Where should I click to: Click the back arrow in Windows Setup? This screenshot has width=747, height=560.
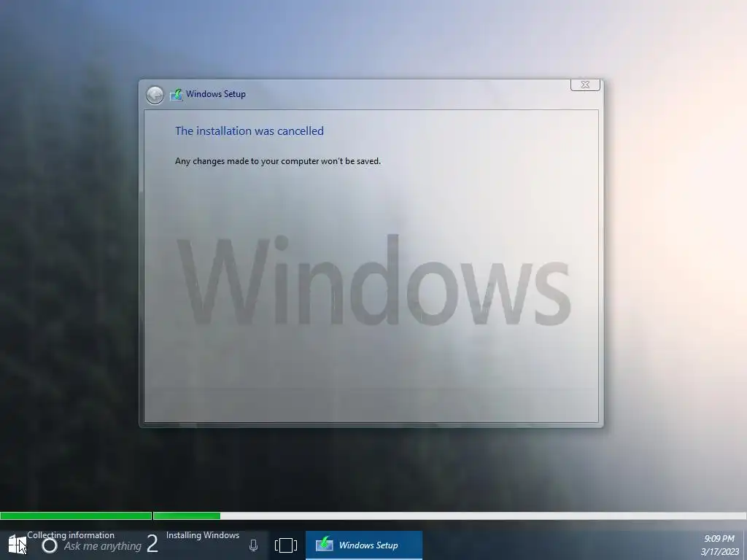point(155,95)
